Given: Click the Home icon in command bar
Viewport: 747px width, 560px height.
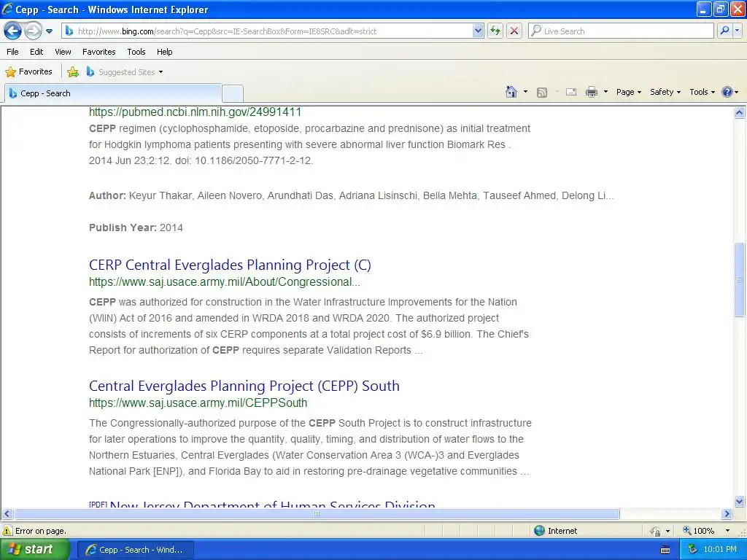Looking at the screenshot, I should pos(511,92).
